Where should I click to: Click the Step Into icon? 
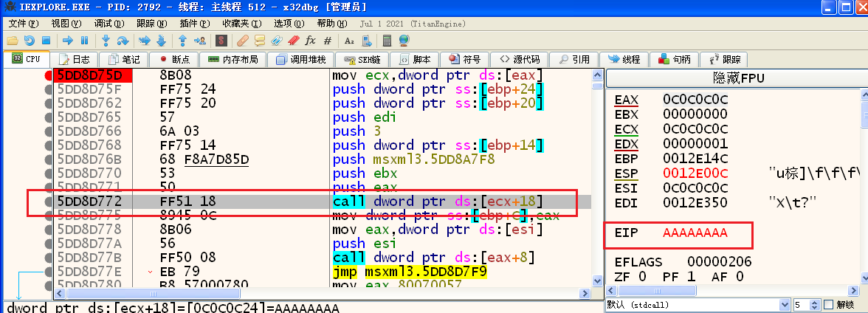point(106,41)
